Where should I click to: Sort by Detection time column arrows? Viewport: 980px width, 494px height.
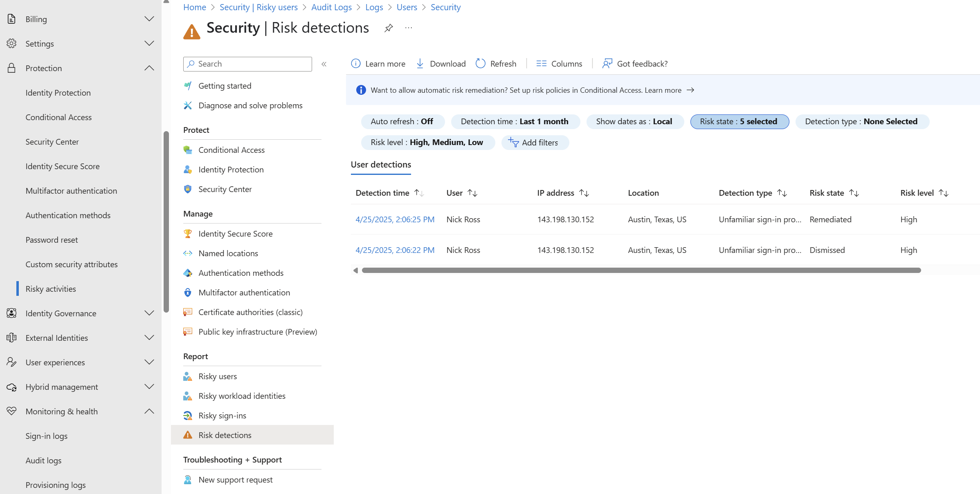click(x=419, y=193)
